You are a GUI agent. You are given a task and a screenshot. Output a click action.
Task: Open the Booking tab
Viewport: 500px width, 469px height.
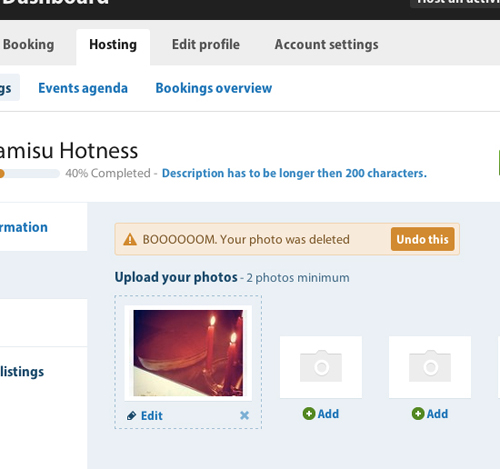28,45
